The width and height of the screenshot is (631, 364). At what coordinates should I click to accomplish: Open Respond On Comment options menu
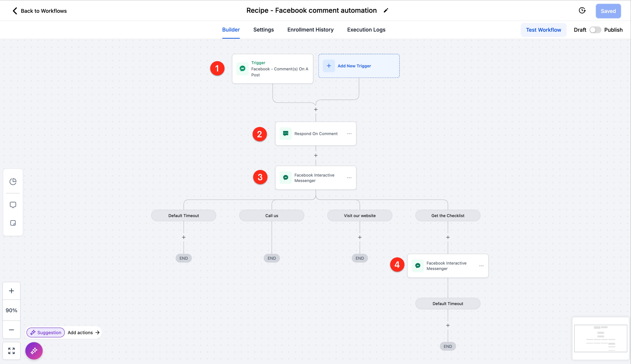point(349,134)
